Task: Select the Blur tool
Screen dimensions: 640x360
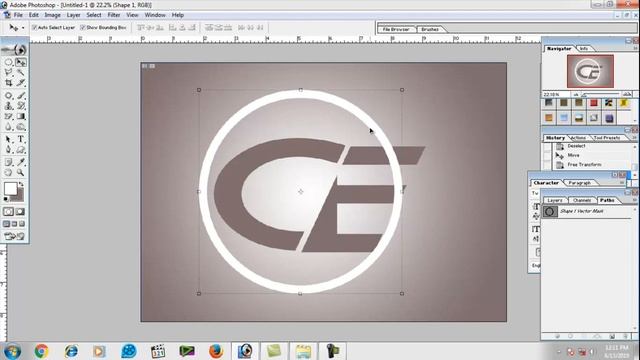Action: click(x=8, y=127)
